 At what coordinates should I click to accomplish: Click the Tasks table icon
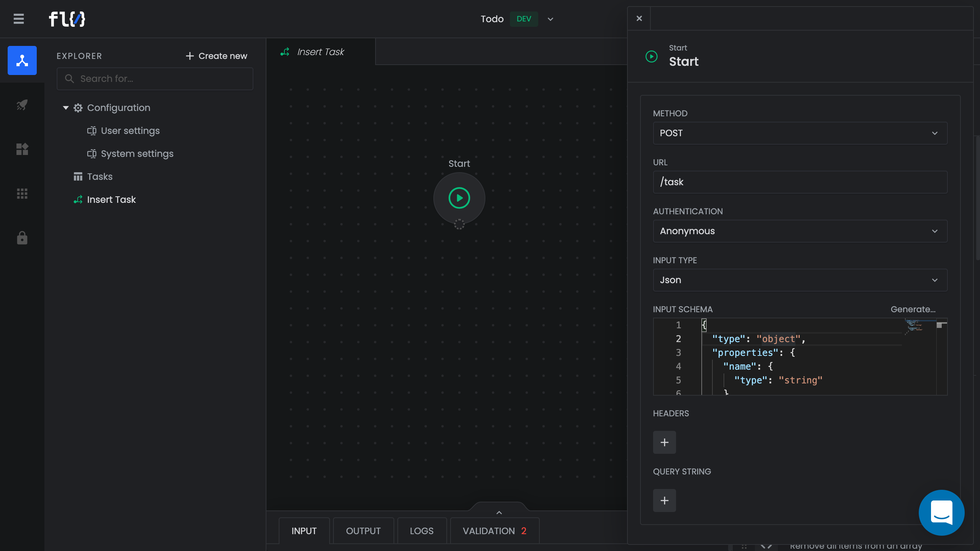78,177
